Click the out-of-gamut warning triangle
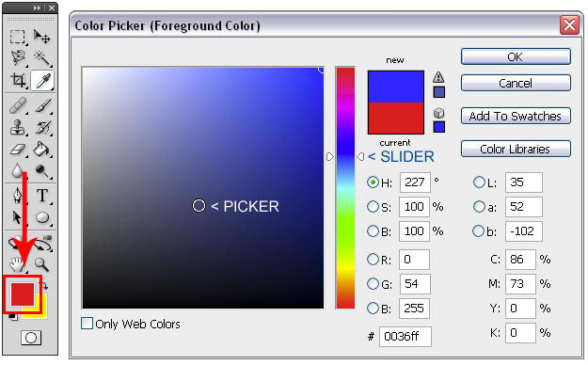 pyautogui.click(x=438, y=77)
